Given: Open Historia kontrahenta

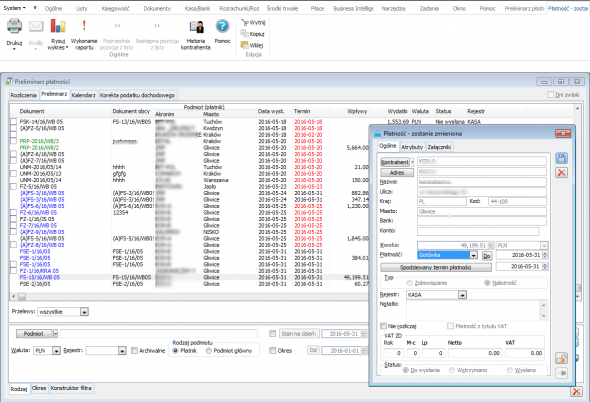Looking at the screenshot, I should pos(196,35).
